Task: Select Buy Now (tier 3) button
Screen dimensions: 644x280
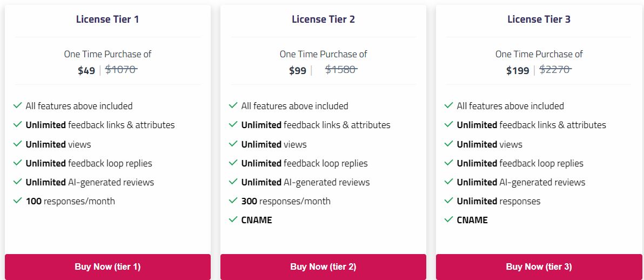Action: [x=539, y=266]
